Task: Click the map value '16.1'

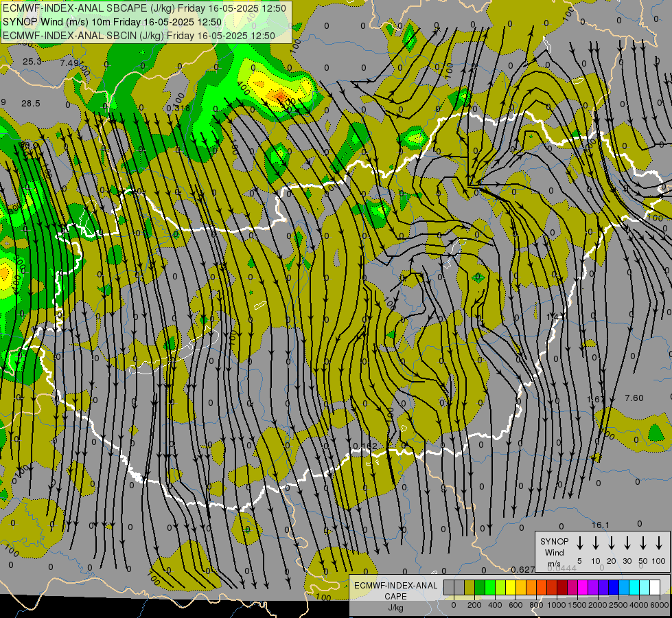Action: [601, 525]
